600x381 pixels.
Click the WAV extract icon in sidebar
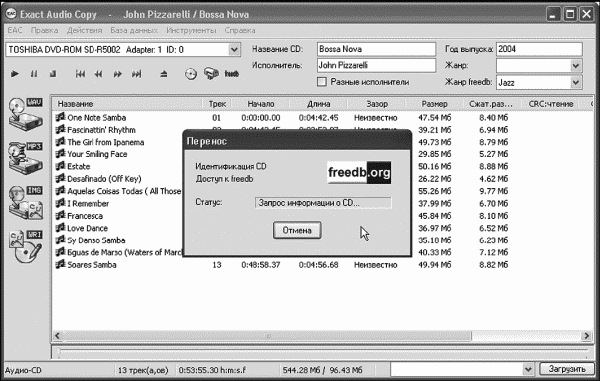tap(25, 114)
